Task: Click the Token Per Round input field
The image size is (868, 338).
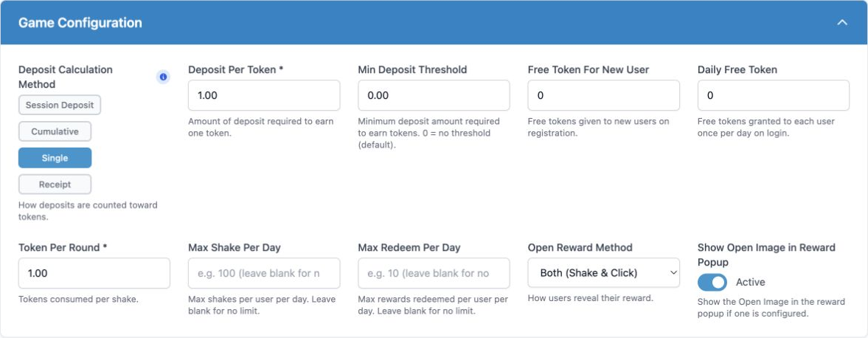Action: [94, 273]
